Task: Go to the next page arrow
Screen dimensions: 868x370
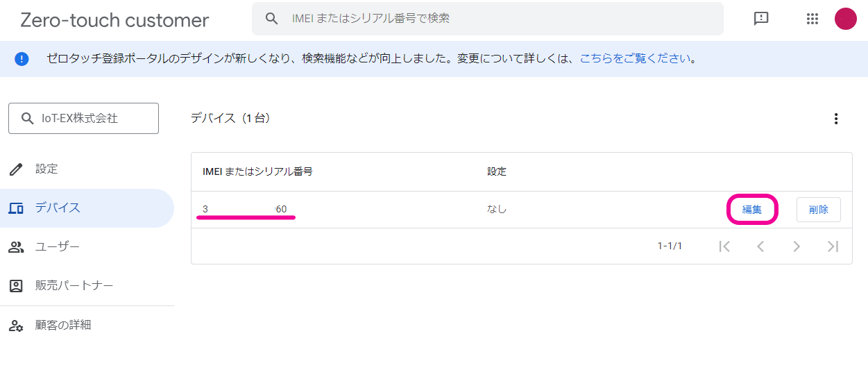Action: pos(797,246)
